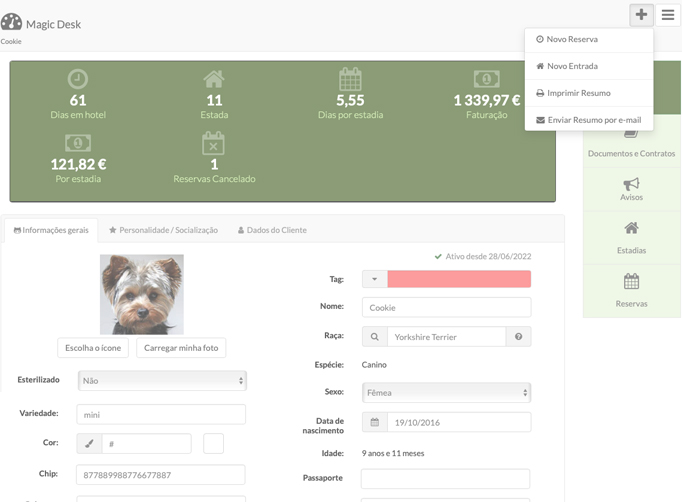Click the cancelled calendar icon above Reservas Cancelado
The height and width of the screenshot is (502, 682).
(x=213, y=143)
